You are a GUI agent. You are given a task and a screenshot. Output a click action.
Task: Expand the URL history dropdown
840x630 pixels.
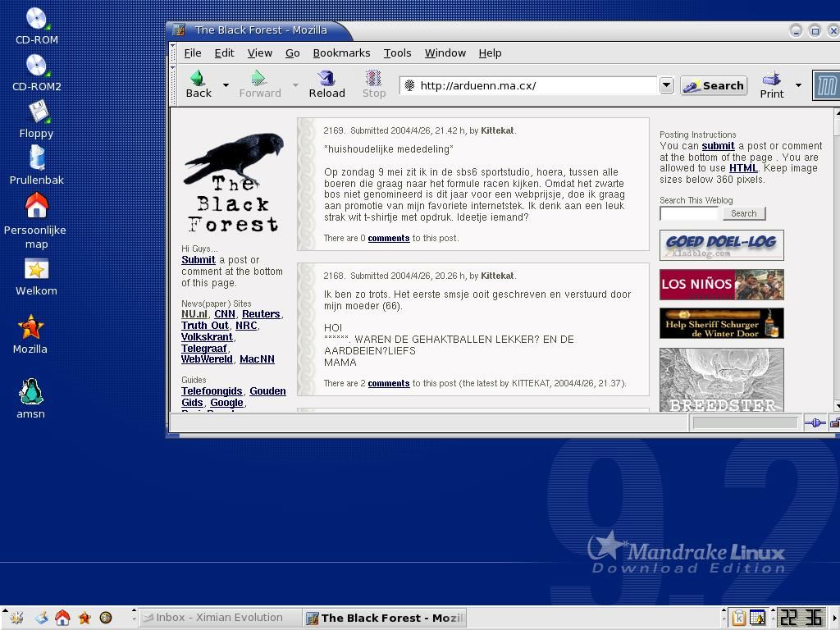click(x=666, y=85)
